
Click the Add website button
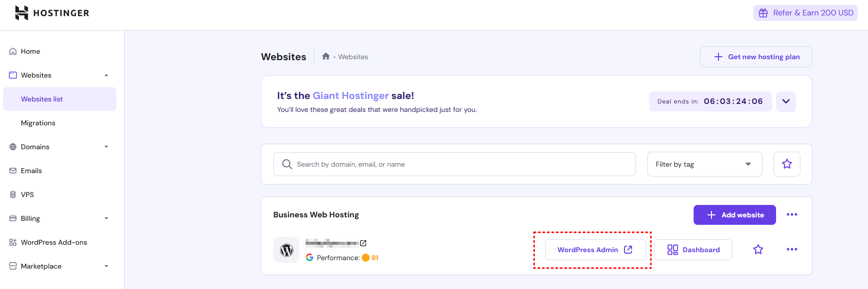click(734, 215)
